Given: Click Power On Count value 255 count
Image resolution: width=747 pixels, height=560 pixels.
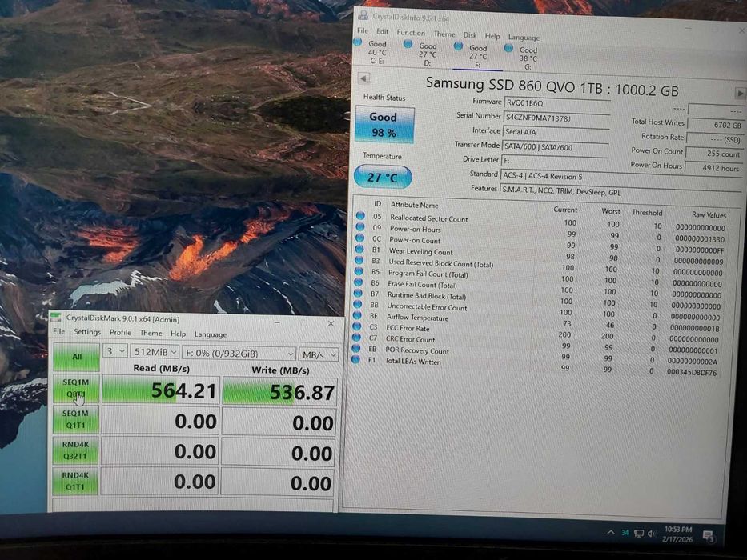Looking at the screenshot, I should click(714, 154).
